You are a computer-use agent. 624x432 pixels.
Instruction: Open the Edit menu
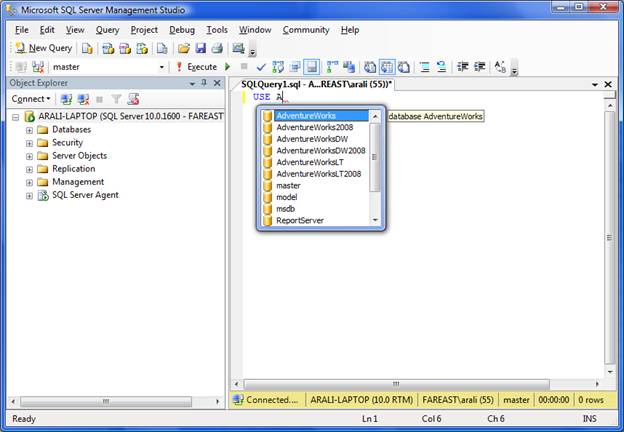[47, 30]
